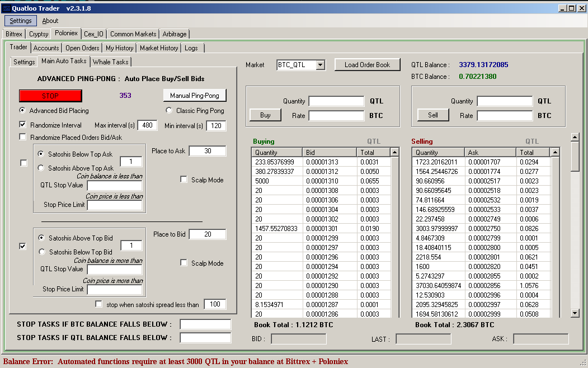The image size is (588, 368).
Task: Select the Classic Ping Pong option
Action: [x=169, y=111]
